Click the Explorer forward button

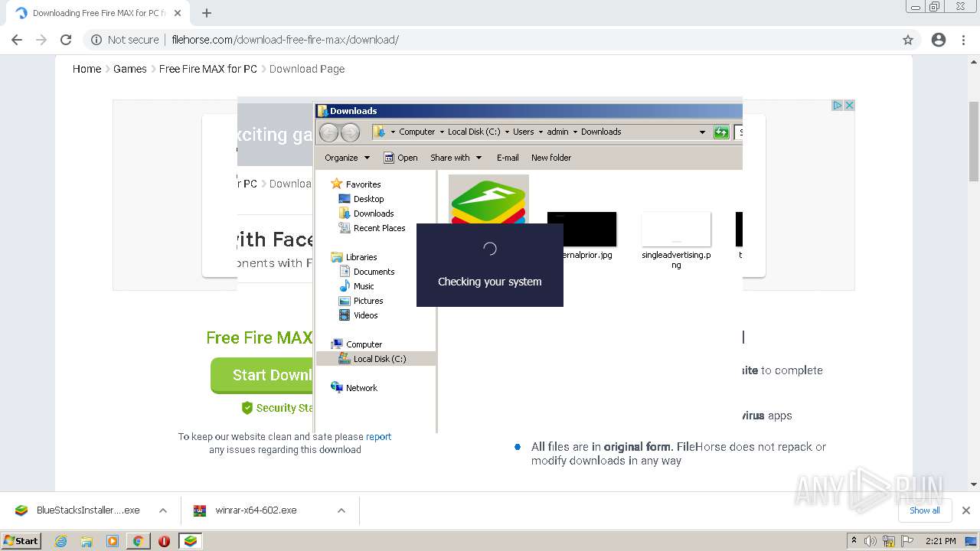(x=350, y=132)
